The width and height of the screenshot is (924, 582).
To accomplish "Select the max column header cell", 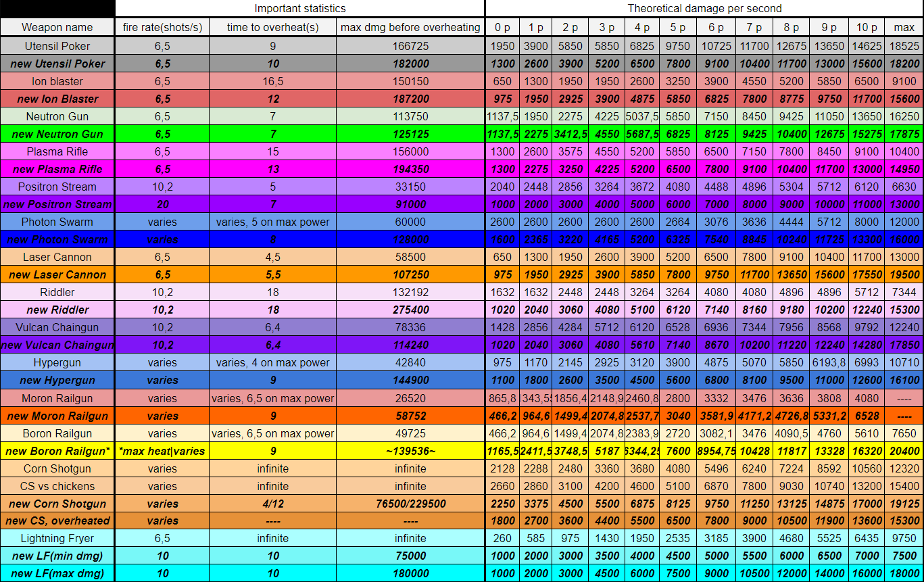I will pos(904,28).
